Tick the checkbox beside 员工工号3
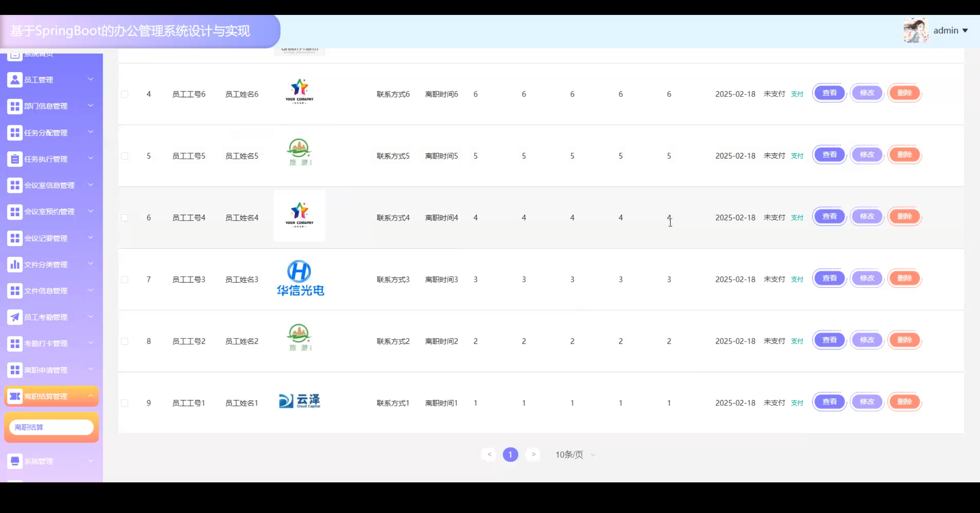 click(x=124, y=279)
